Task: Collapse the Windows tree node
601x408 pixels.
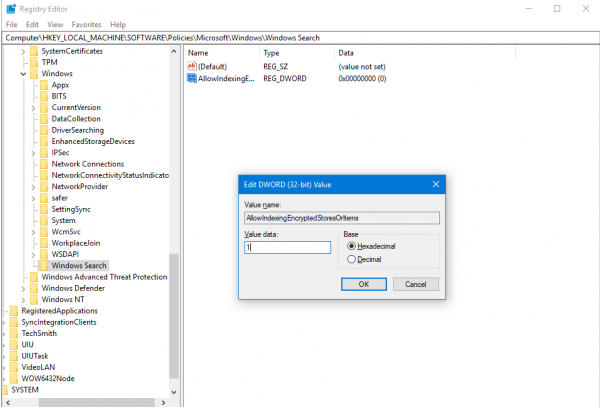Action: click(x=22, y=74)
